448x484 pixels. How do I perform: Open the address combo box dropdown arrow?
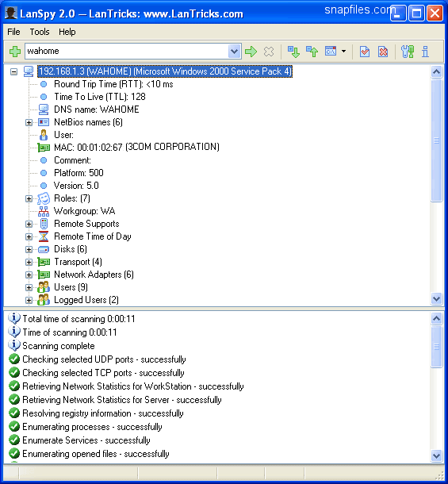234,52
